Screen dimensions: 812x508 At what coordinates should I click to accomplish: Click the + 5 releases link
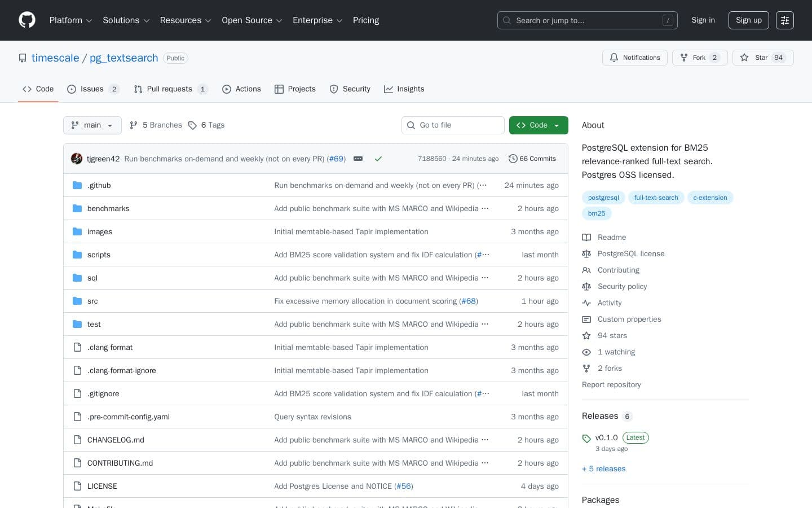pos(603,468)
